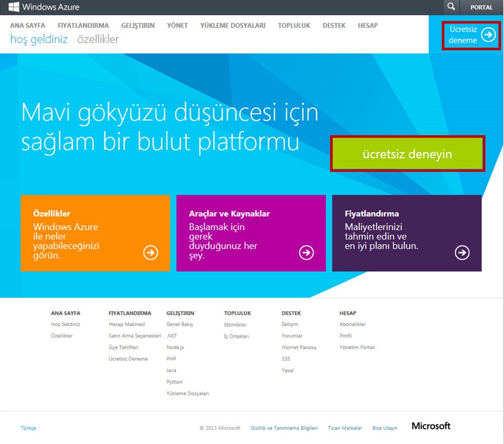Open the Profil footer link
504x444 pixels.
click(x=346, y=336)
